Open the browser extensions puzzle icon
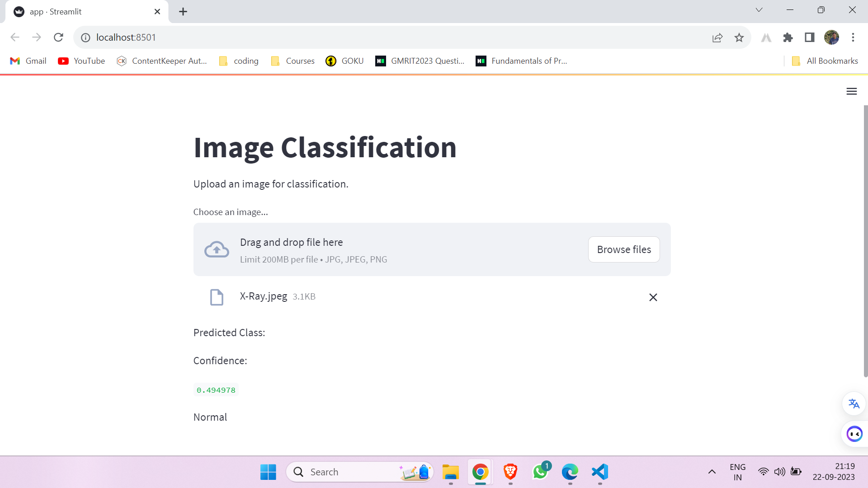The image size is (868, 488). tap(788, 38)
